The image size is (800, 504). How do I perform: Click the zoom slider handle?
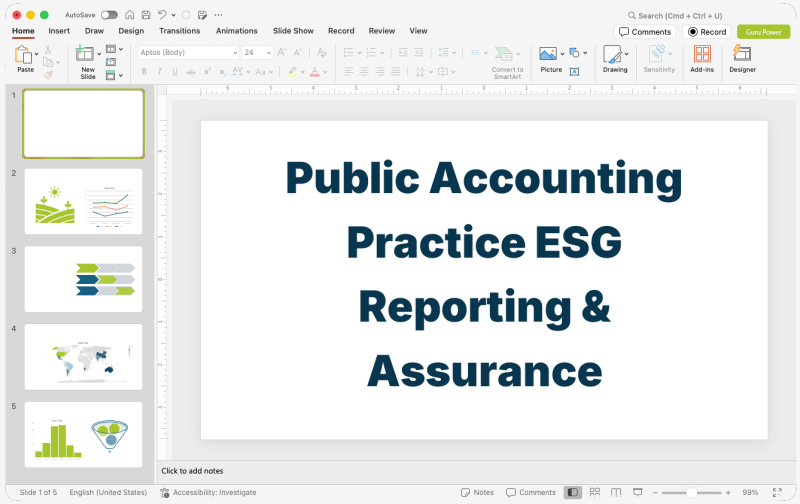[691, 492]
